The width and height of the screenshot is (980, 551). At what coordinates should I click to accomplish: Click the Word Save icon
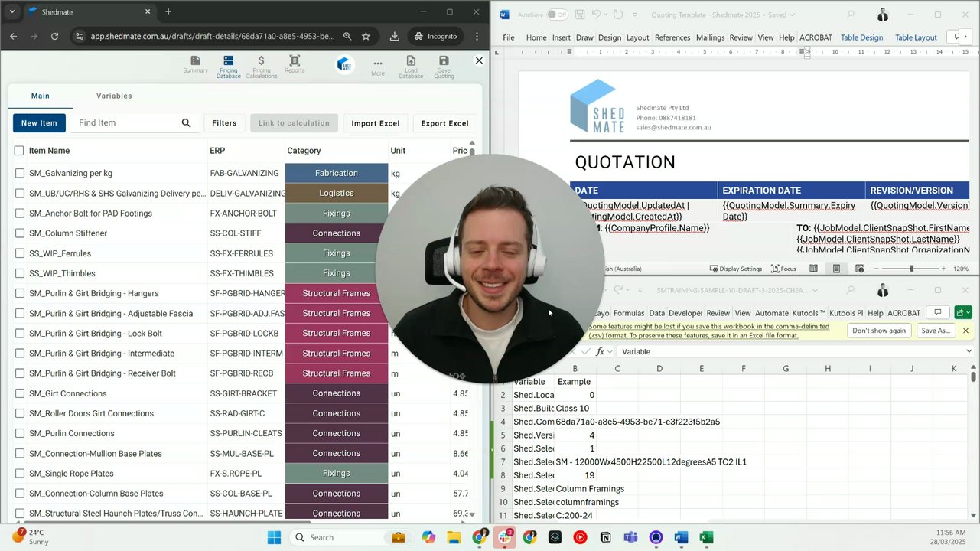pos(580,15)
